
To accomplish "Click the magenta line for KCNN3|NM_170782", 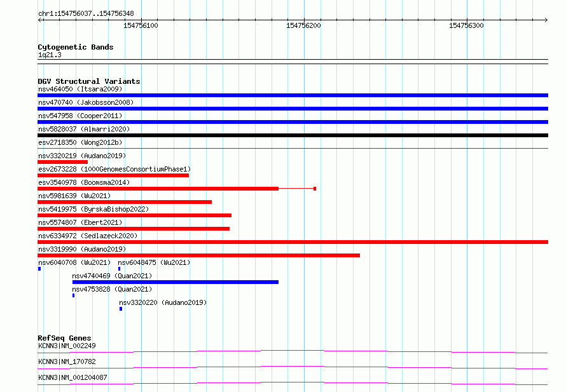I will coord(293,367).
